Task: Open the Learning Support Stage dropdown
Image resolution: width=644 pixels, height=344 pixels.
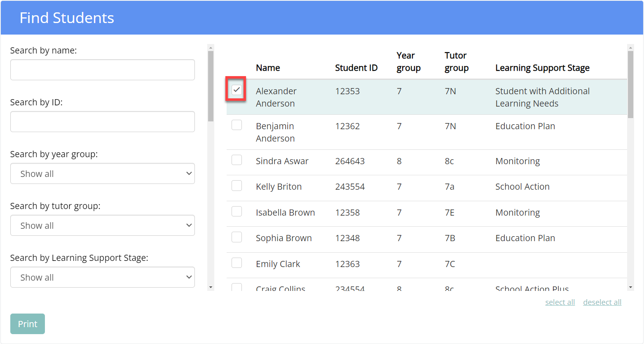Action: [x=103, y=277]
